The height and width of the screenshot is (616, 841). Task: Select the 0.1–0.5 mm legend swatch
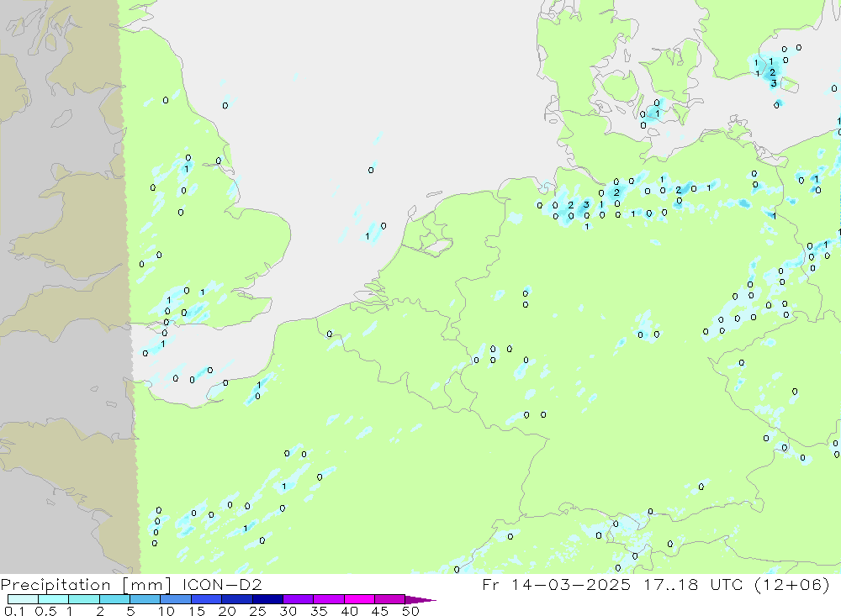(23, 599)
